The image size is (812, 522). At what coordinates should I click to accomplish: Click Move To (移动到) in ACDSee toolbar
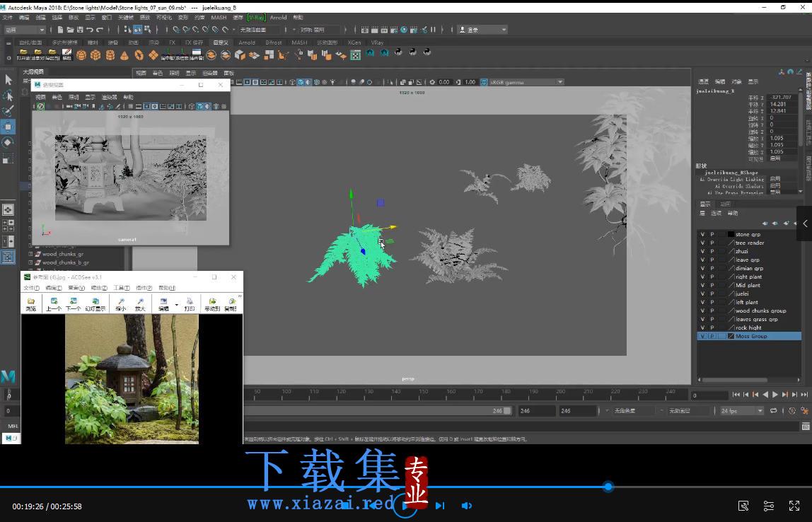[211, 304]
